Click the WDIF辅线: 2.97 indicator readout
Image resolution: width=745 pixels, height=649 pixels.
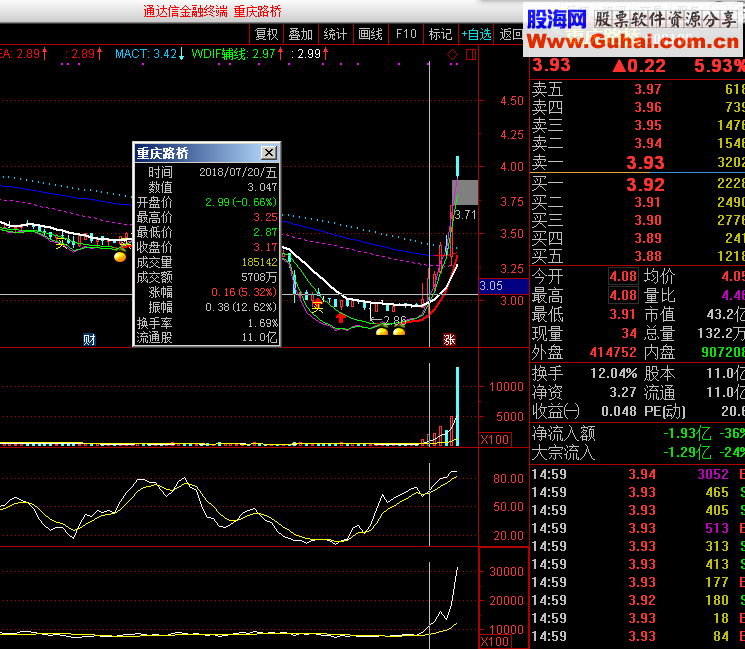pyautogui.click(x=237, y=54)
